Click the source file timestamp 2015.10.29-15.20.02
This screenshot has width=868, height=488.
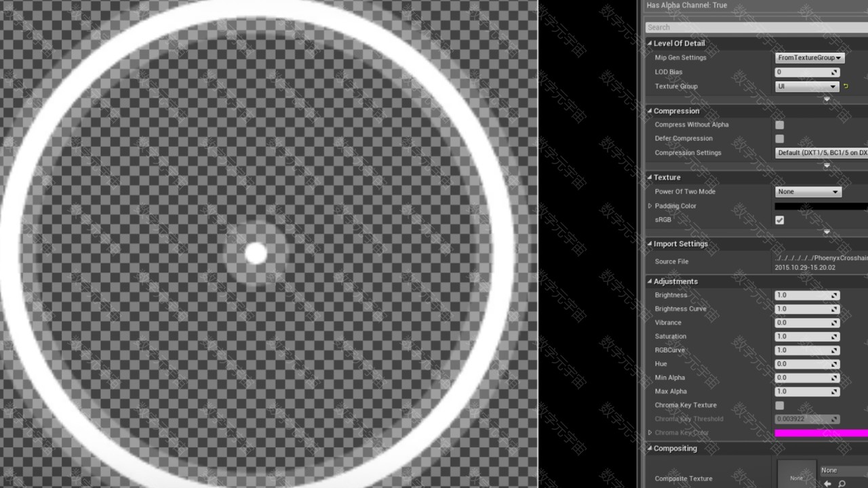click(805, 268)
